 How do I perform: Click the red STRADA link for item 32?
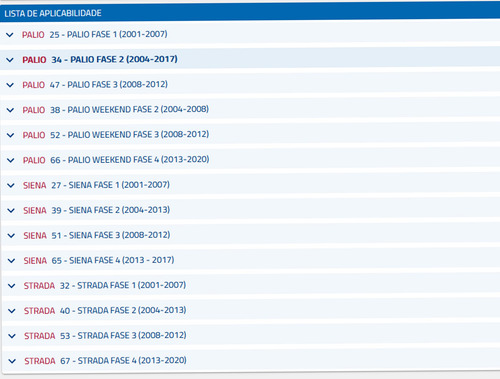pos(39,286)
